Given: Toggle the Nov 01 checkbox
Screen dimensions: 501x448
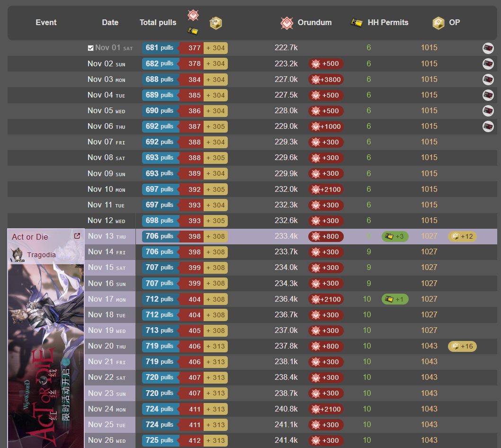Looking at the screenshot, I should click(x=90, y=48).
